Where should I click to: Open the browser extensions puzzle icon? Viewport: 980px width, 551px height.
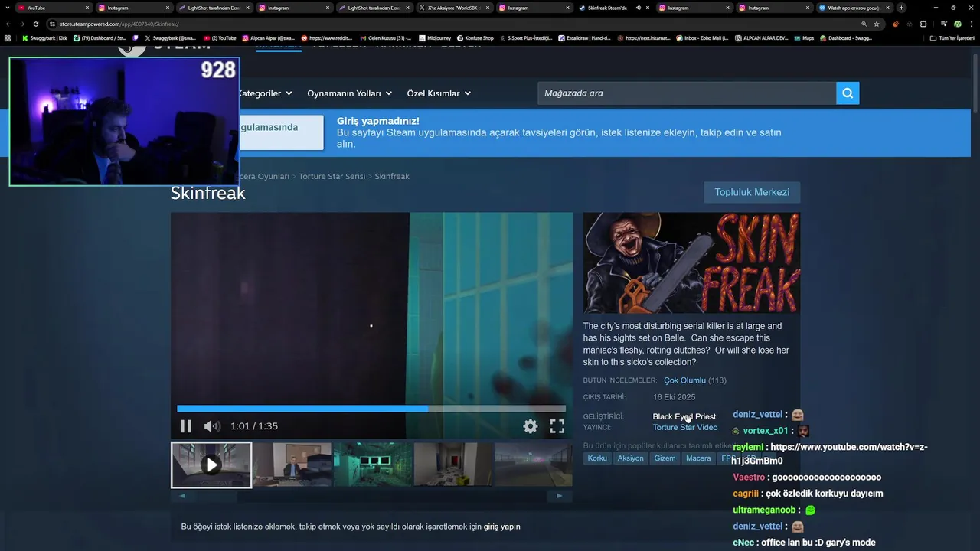click(x=923, y=24)
